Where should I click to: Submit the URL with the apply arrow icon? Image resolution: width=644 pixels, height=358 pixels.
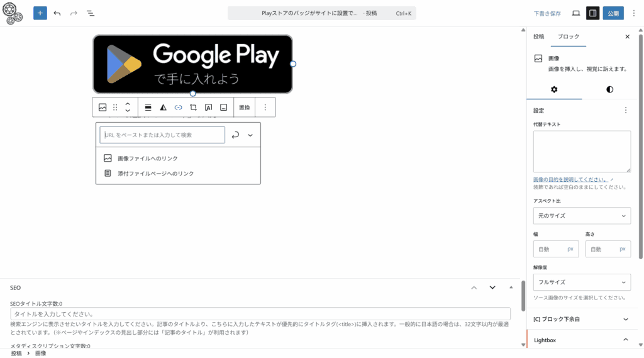(236, 135)
